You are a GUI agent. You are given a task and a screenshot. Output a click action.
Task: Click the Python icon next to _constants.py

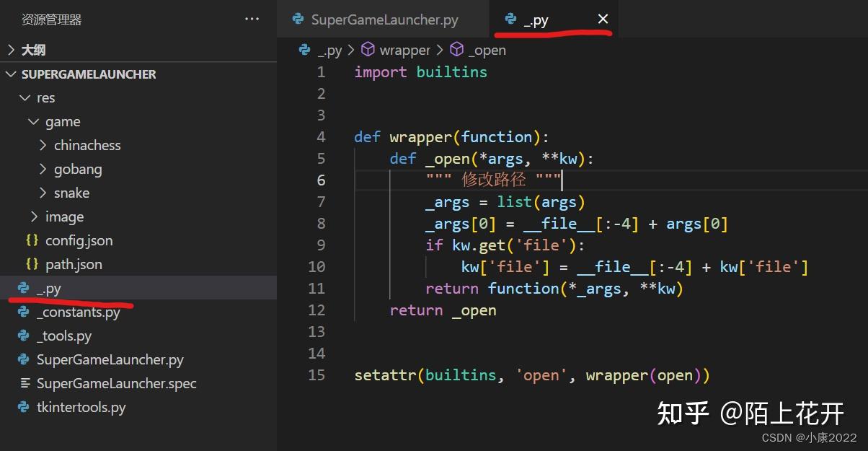(23, 312)
